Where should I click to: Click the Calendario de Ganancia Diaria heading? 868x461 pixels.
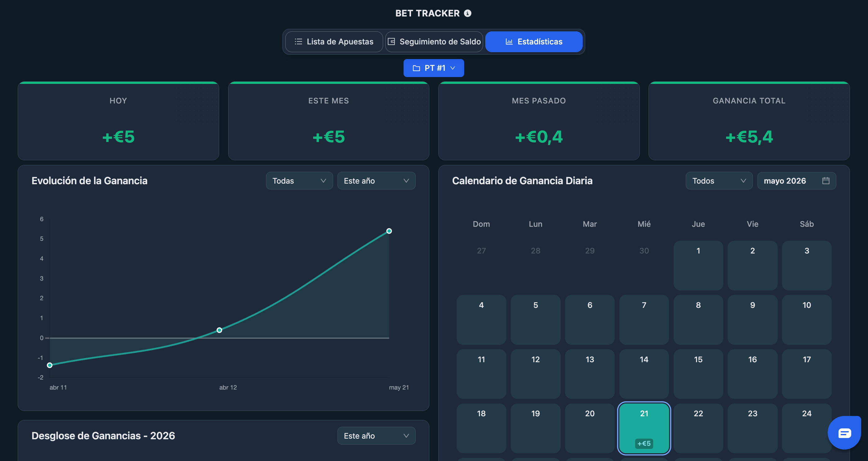[522, 181]
